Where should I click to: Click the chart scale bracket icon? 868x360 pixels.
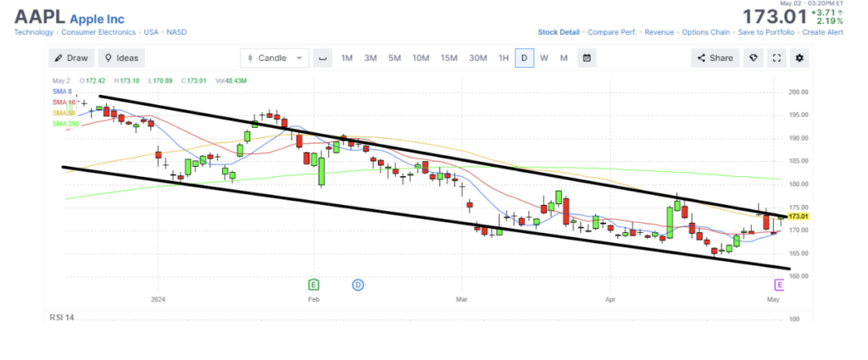click(323, 58)
